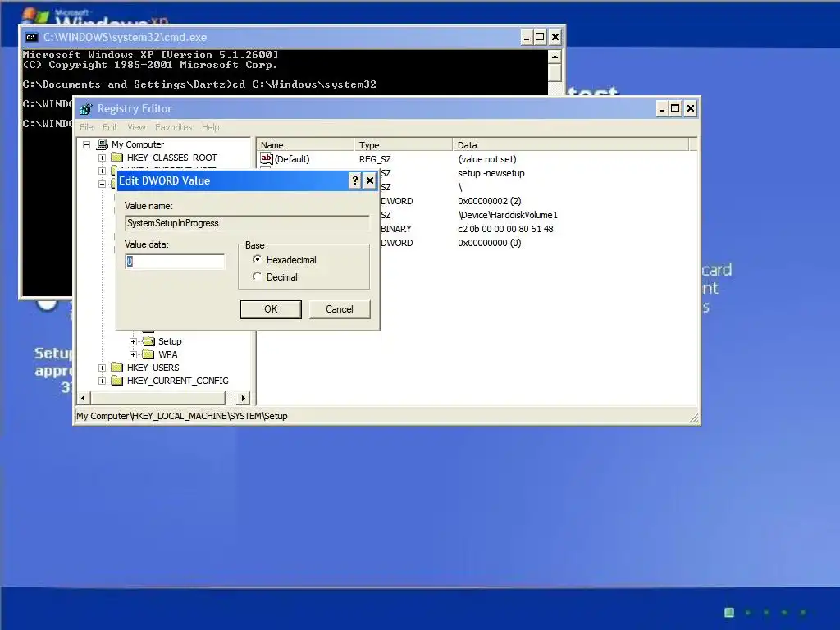
Task: Expand the WPA subkey
Action: pyautogui.click(x=133, y=354)
